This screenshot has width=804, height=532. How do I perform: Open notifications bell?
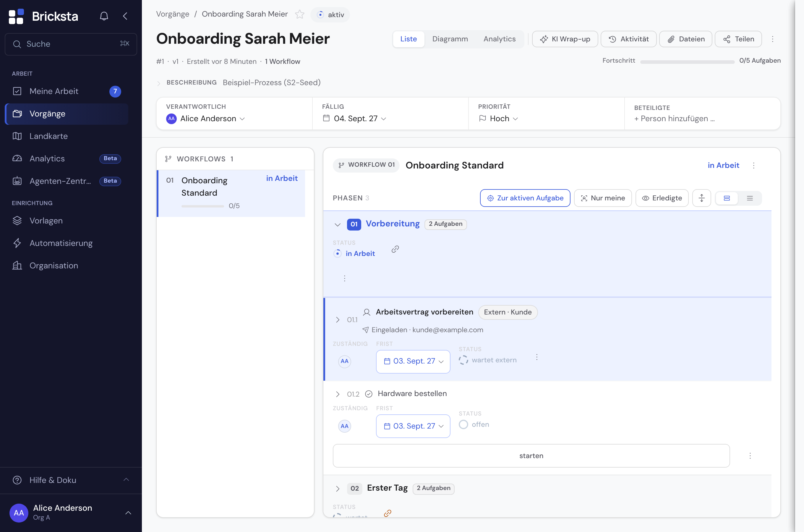tap(104, 16)
